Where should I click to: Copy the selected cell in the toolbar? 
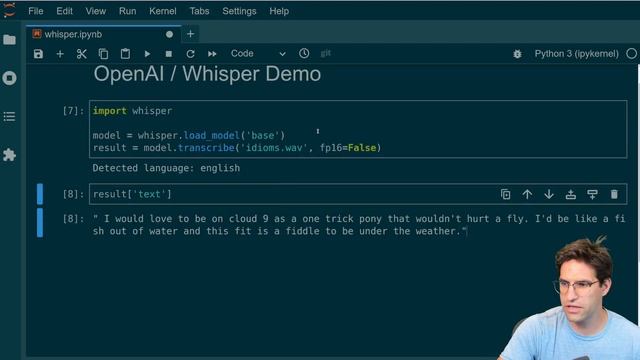(x=103, y=54)
